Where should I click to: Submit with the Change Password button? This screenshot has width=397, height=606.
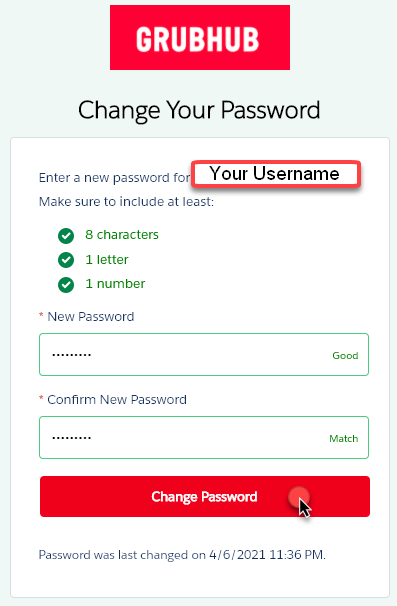coord(205,496)
